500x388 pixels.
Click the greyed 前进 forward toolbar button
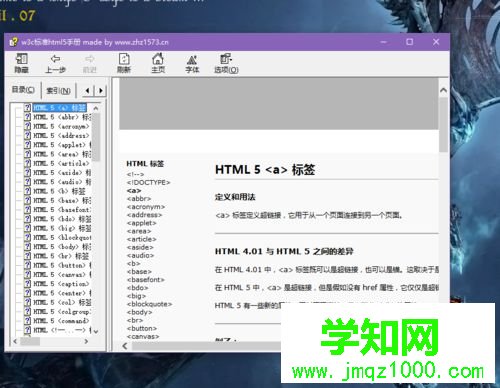[x=89, y=63]
